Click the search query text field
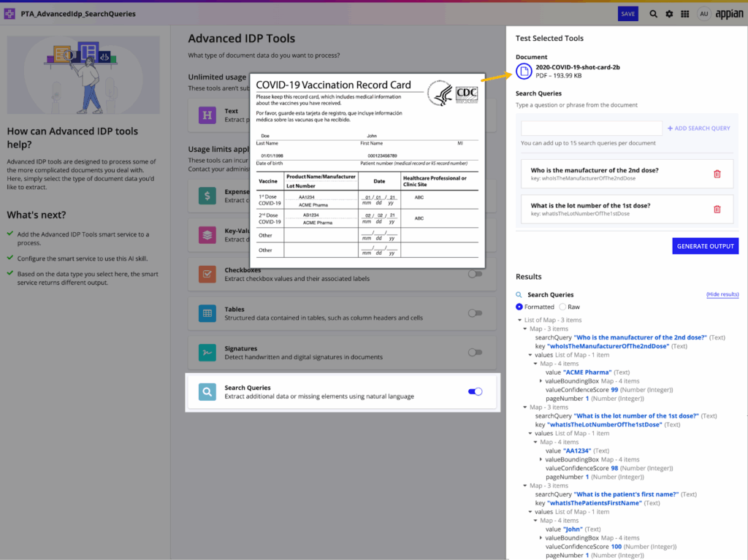748x560 pixels. coord(591,129)
